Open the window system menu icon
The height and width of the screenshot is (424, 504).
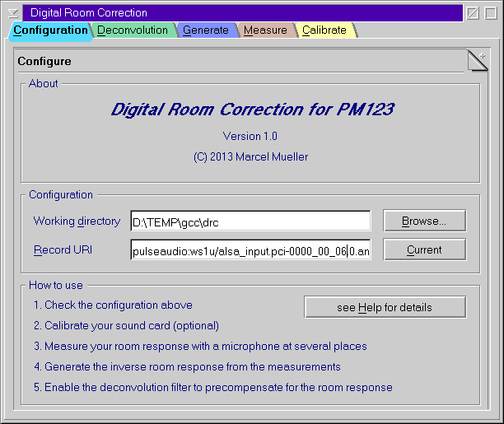pos(12,13)
